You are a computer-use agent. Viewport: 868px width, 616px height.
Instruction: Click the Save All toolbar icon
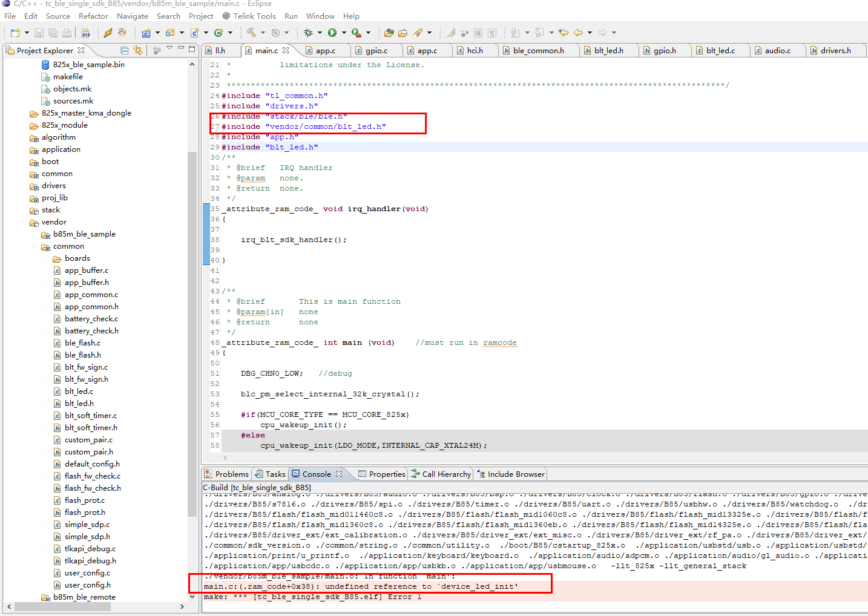pyautogui.click(x=53, y=33)
